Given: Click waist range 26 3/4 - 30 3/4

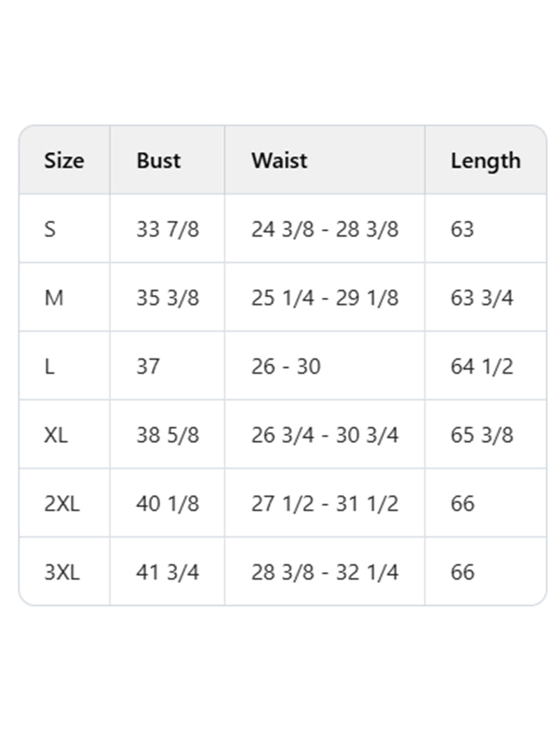Looking at the screenshot, I should 325,435.
